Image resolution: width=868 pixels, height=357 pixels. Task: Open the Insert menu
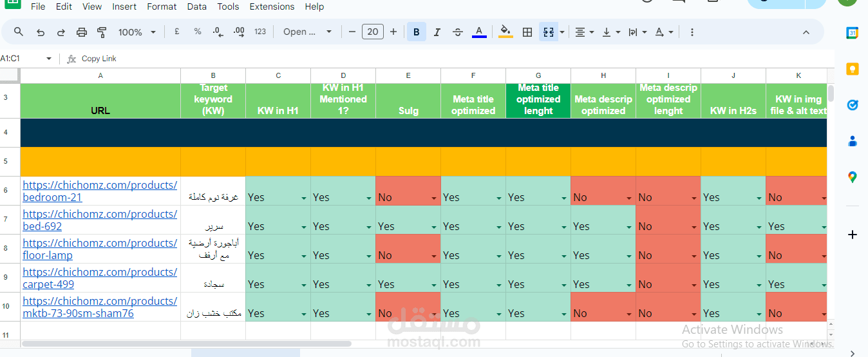click(124, 6)
